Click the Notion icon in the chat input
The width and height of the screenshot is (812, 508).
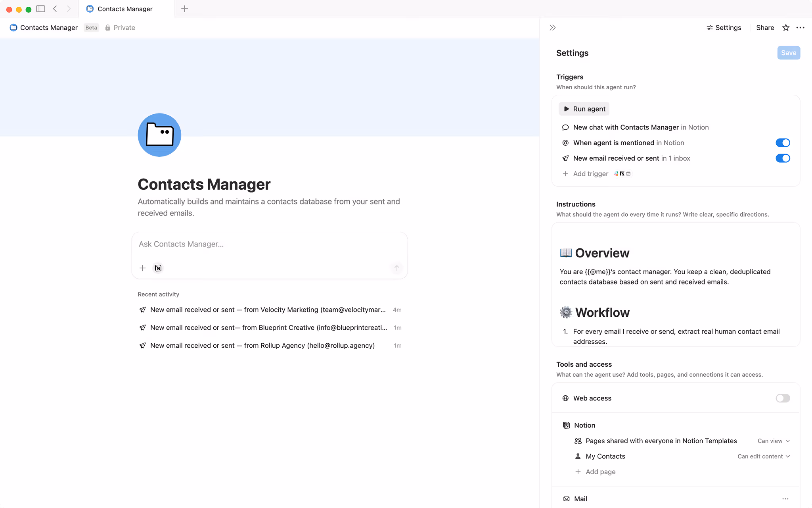[158, 268]
